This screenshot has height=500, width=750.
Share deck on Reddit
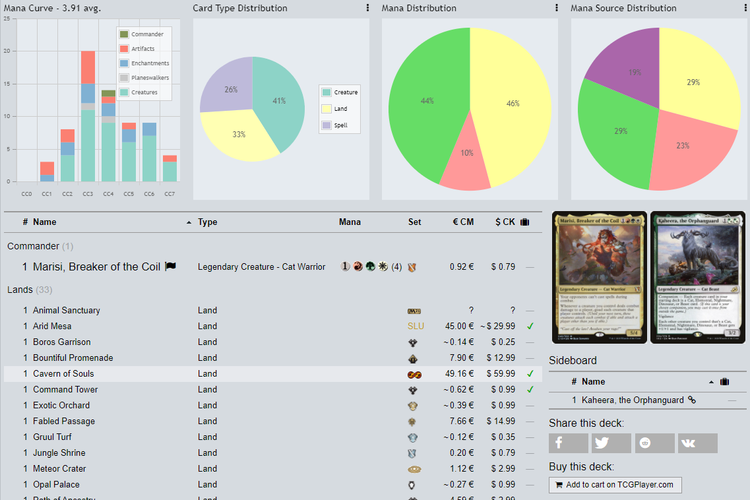click(653, 443)
